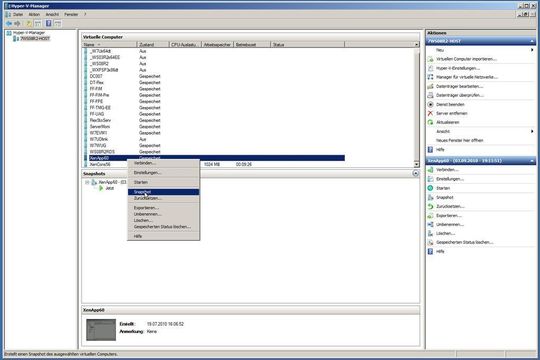Choose Zurücksetzen in the context menu
This screenshot has width=540, height=360.
point(164,198)
